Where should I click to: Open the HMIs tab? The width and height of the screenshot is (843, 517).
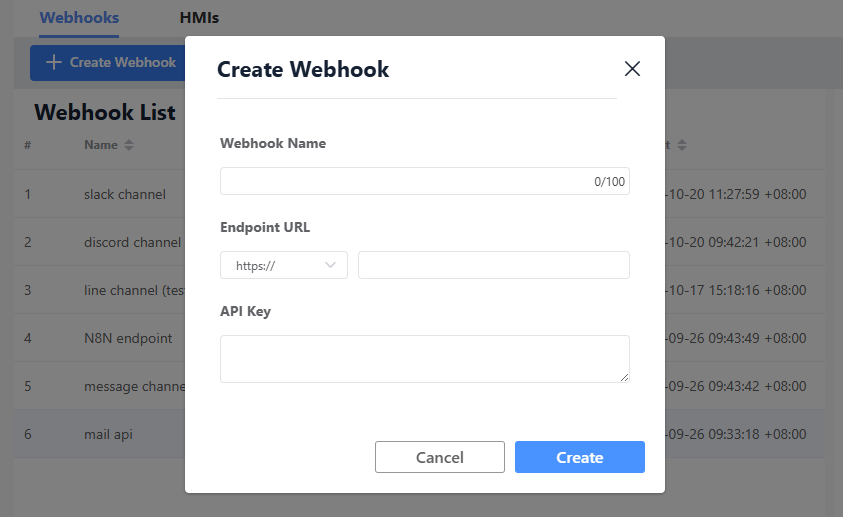(200, 18)
